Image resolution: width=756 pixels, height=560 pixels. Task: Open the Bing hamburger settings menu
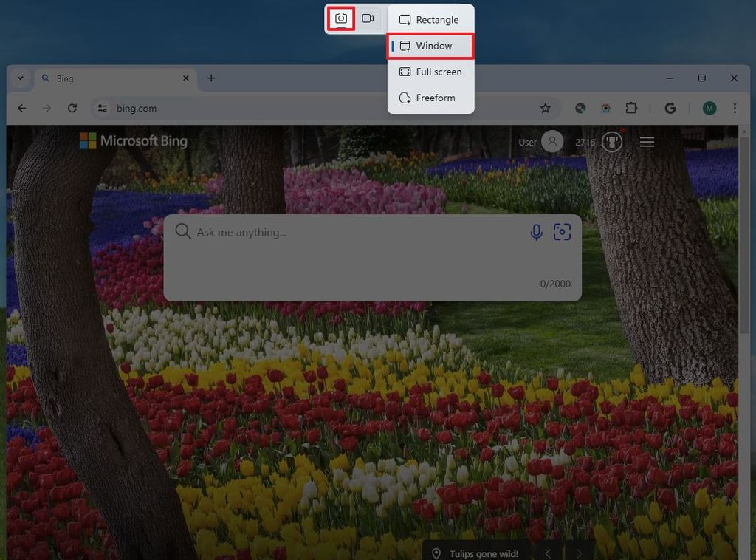point(647,142)
